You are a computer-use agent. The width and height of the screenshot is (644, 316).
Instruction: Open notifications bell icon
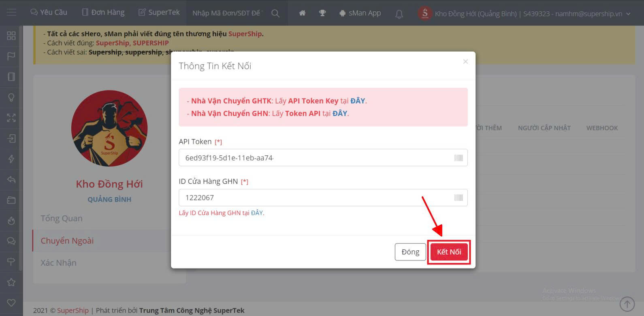tap(399, 14)
